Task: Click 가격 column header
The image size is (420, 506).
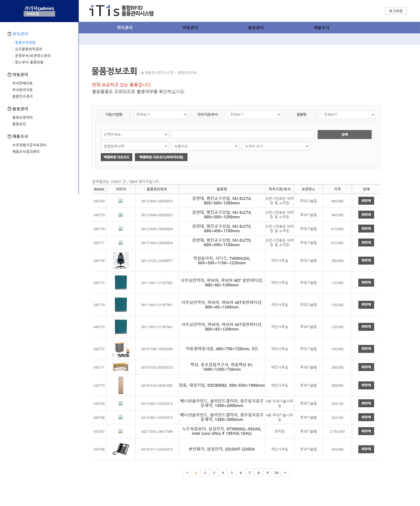Action: (337, 189)
